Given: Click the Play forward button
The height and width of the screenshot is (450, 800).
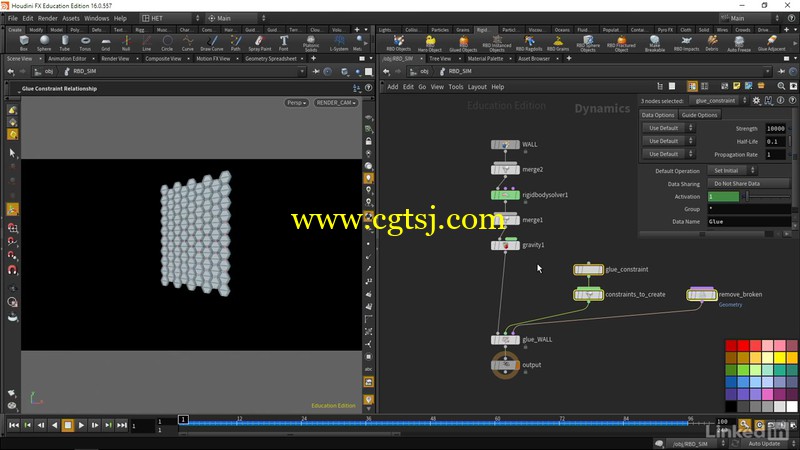Looking at the screenshot, I should tap(81, 424).
